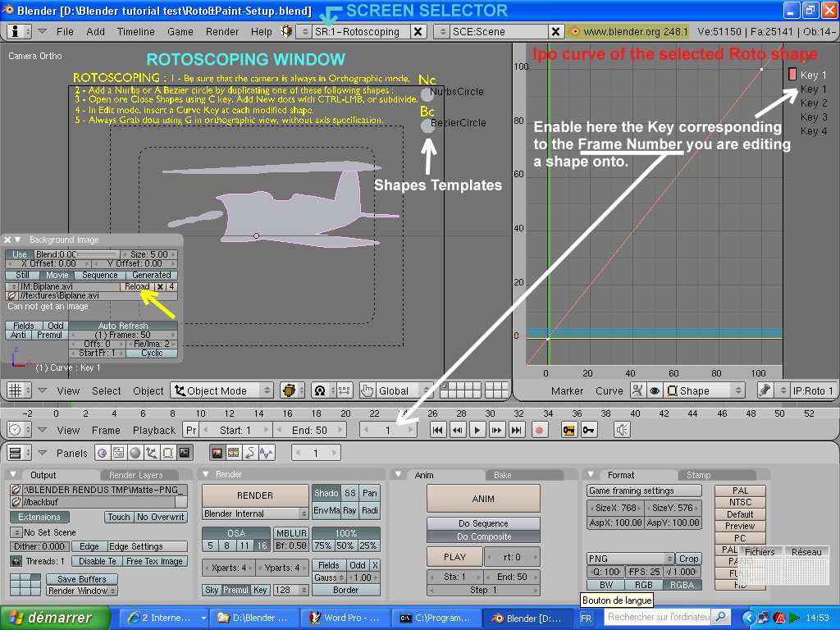The height and width of the screenshot is (630, 840).
Task: Toggle the pin icon in Ipo header
Action: 765,390
